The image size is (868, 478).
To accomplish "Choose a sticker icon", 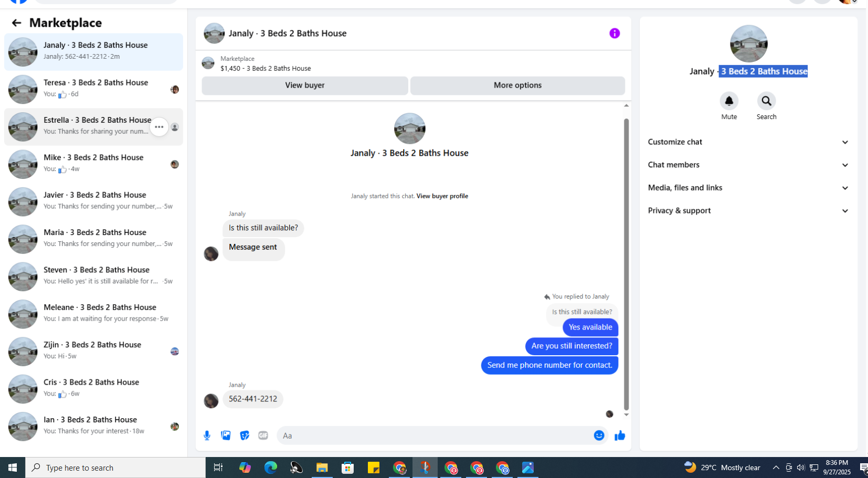I will pyautogui.click(x=245, y=435).
